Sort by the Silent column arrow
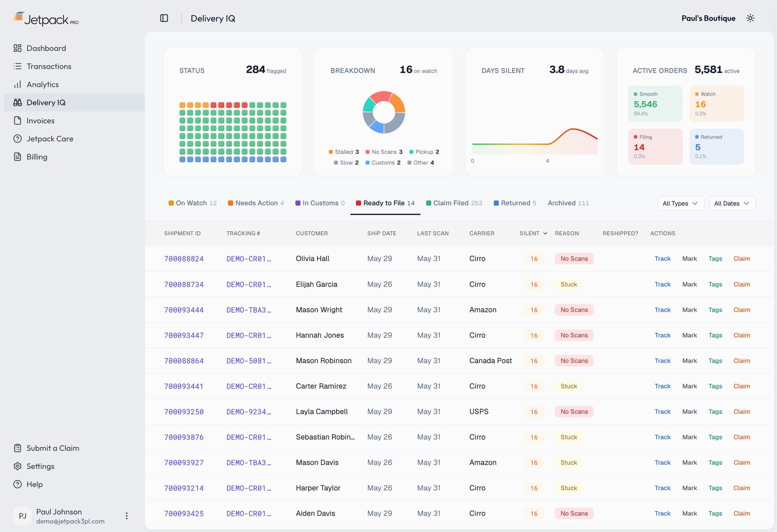 pos(545,233)
